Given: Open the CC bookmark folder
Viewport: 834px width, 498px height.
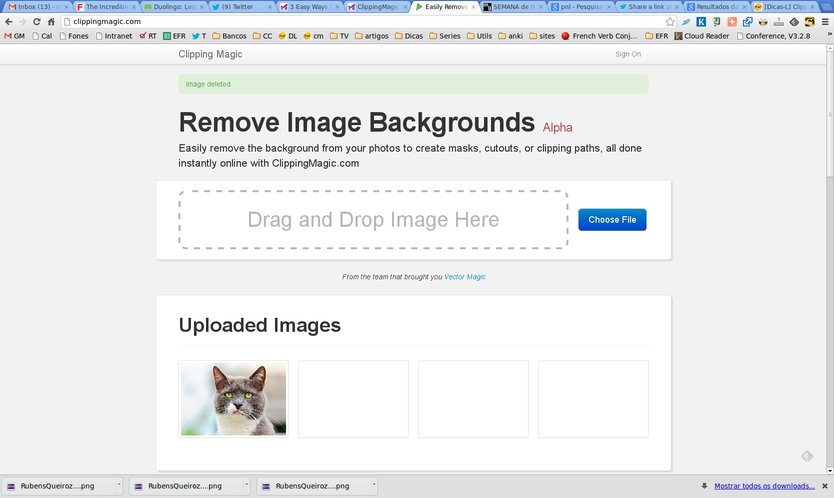Looking at the screenshot, I should click(262, 36).
